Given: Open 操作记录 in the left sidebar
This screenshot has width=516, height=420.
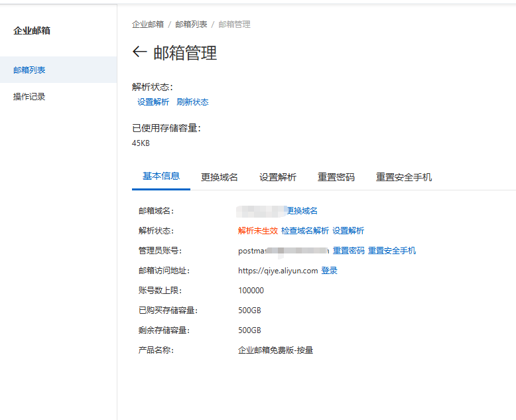Looking at the screenshot, I should click(29, 97).
